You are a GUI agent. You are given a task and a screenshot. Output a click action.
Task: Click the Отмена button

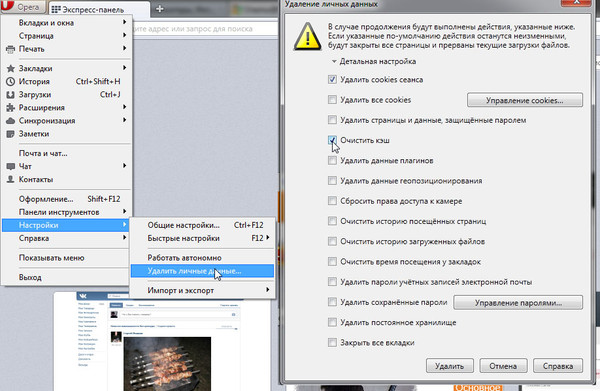point(503,366)
